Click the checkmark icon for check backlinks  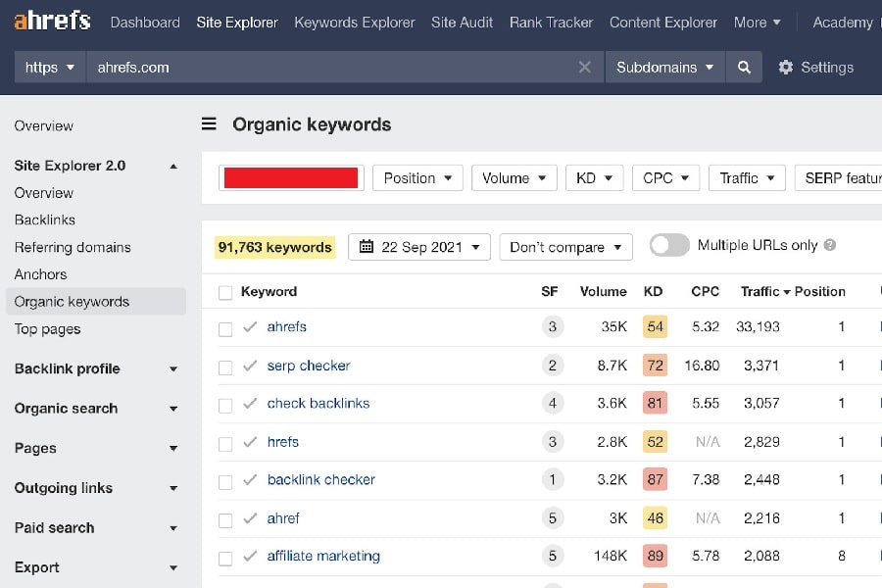250,404
